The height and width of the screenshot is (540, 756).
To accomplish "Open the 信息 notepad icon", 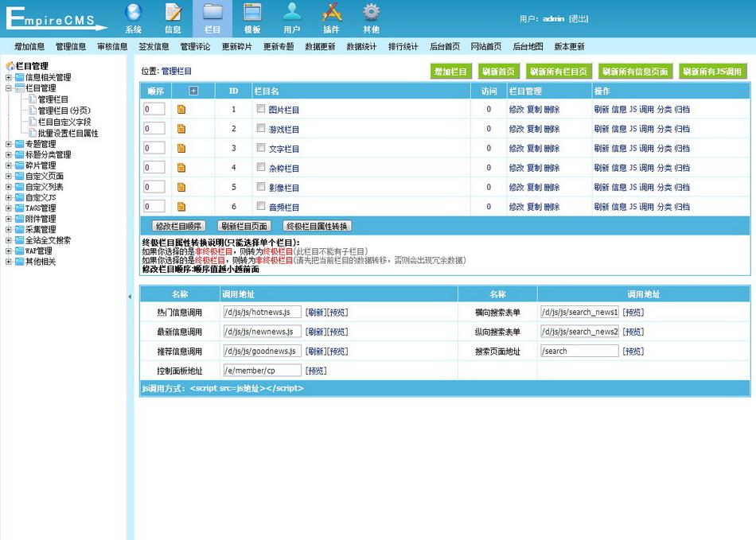I will 173,12.
